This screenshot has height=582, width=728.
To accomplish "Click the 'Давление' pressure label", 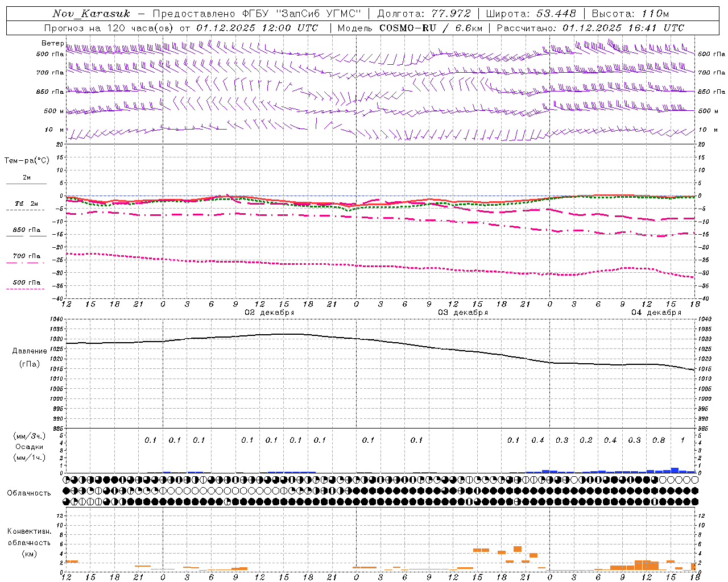I will tap(30, 351).
